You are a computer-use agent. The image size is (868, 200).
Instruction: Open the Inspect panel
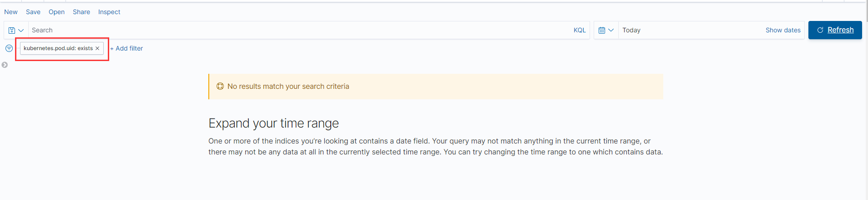pyautogui.click(x=109, y=12)
